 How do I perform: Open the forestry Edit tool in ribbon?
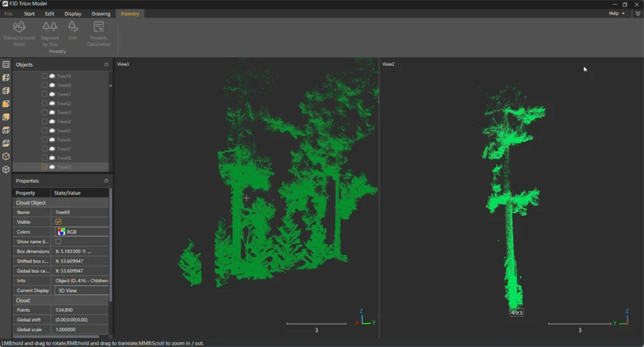click(x=73, y=26)
